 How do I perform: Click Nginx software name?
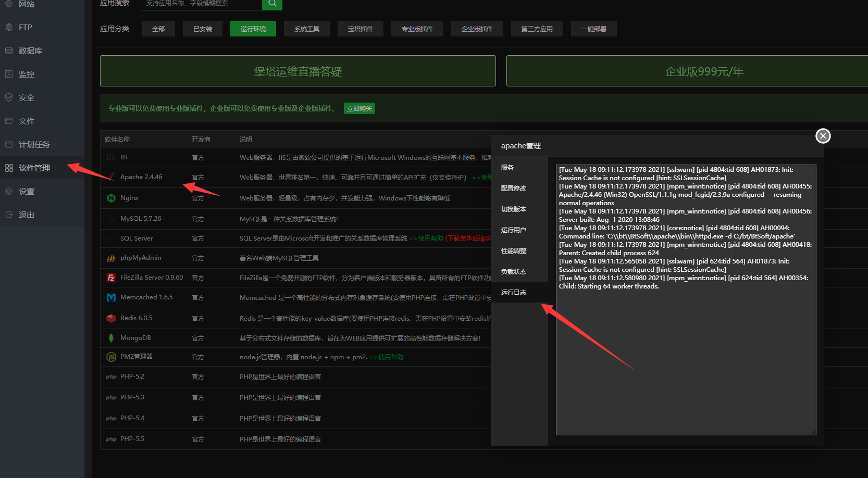[x=129, y=198]
